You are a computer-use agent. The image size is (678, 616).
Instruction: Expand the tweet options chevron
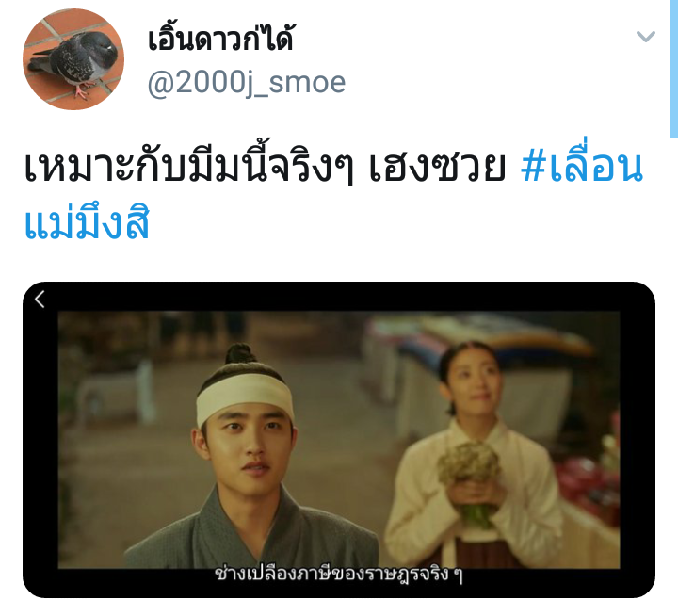pos(646,36)
